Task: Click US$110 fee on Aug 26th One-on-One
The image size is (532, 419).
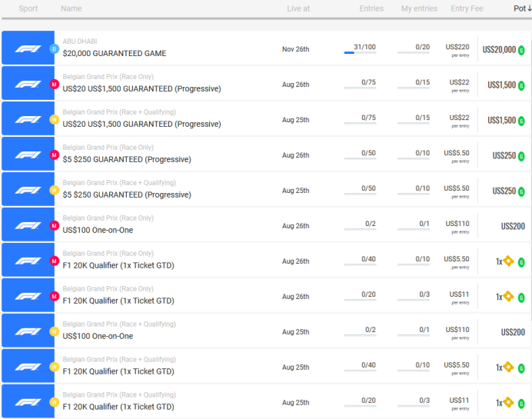Action: click(457, 224)
